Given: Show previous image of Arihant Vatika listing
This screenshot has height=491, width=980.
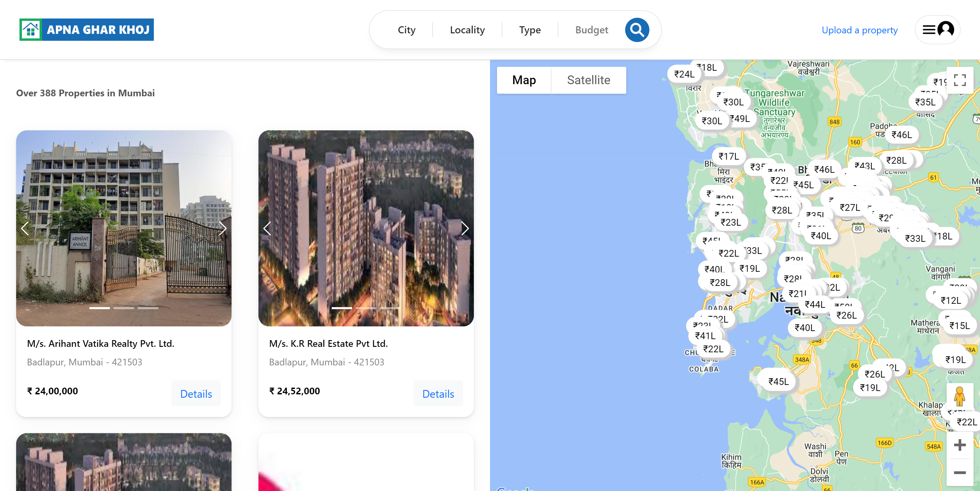Looking at the screenshot, I should [25, 228].
